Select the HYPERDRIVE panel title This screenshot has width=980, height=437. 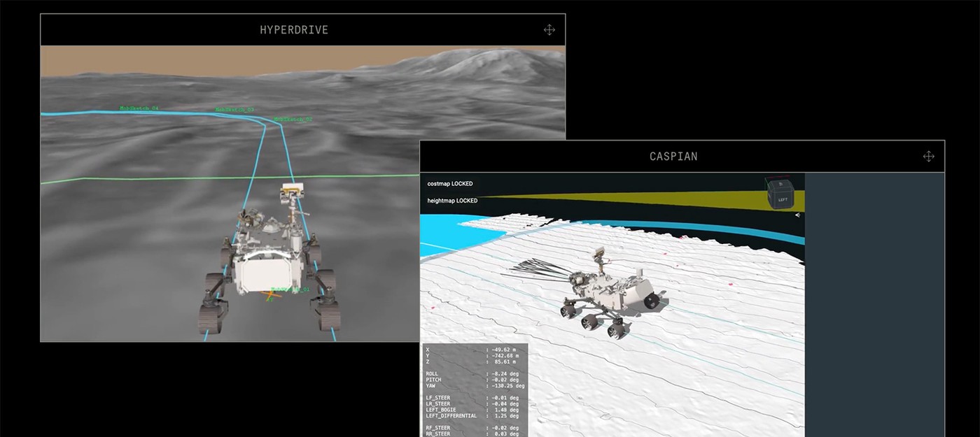pyautogui.click(x=294, y=30)
